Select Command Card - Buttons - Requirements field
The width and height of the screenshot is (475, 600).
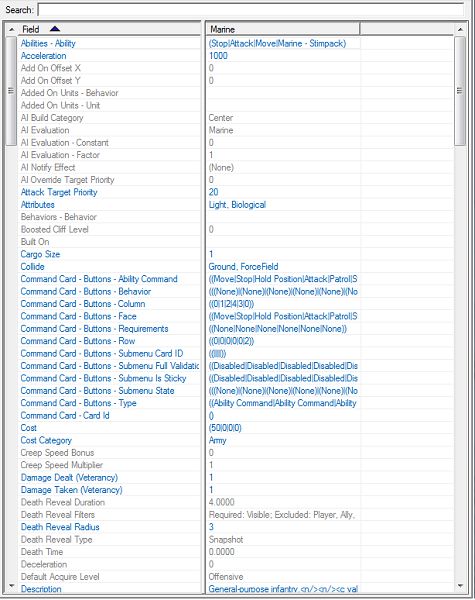(109, 329)
